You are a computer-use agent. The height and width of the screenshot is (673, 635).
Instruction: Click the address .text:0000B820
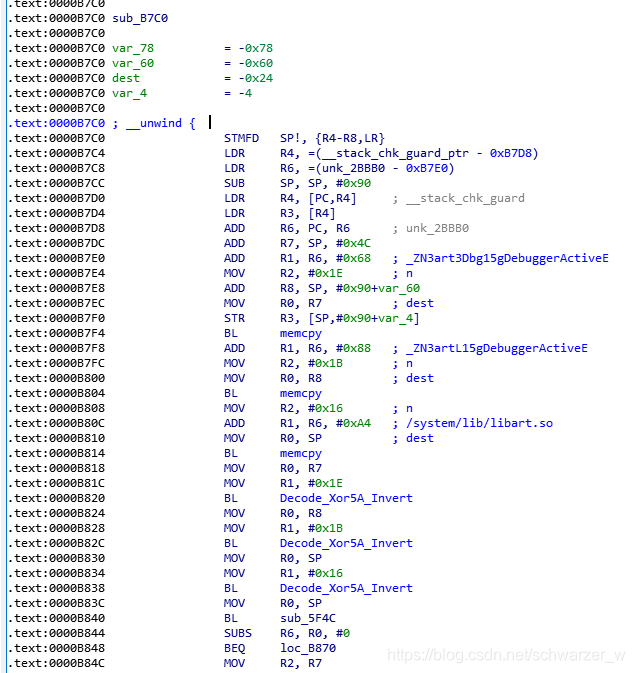(56, 499)
